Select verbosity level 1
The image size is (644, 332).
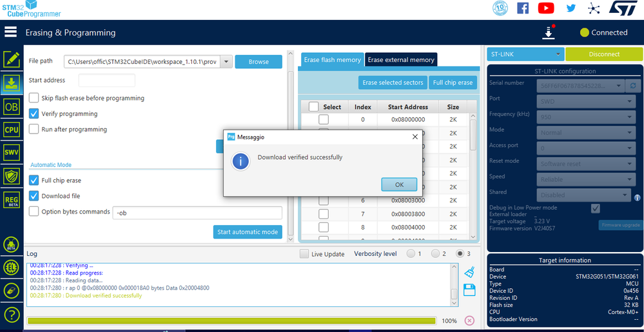click(411, 253)
